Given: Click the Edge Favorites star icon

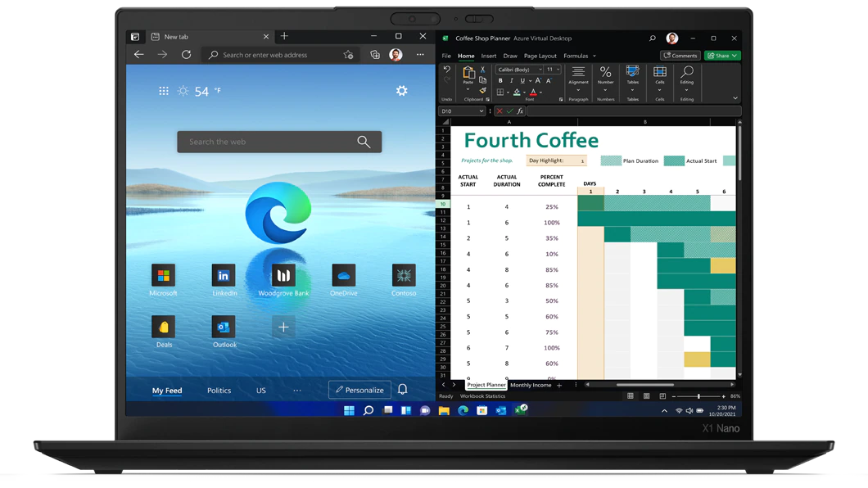Looking at the screenshot, I should point(348,54).
